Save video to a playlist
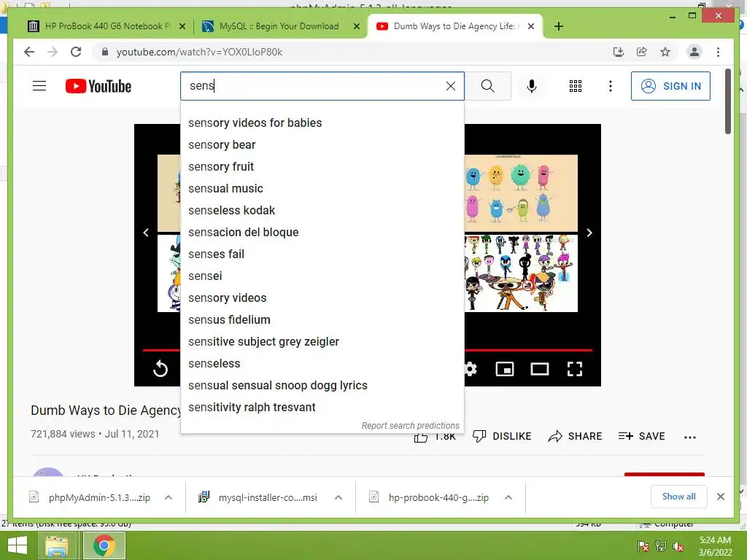 point(641,436)
